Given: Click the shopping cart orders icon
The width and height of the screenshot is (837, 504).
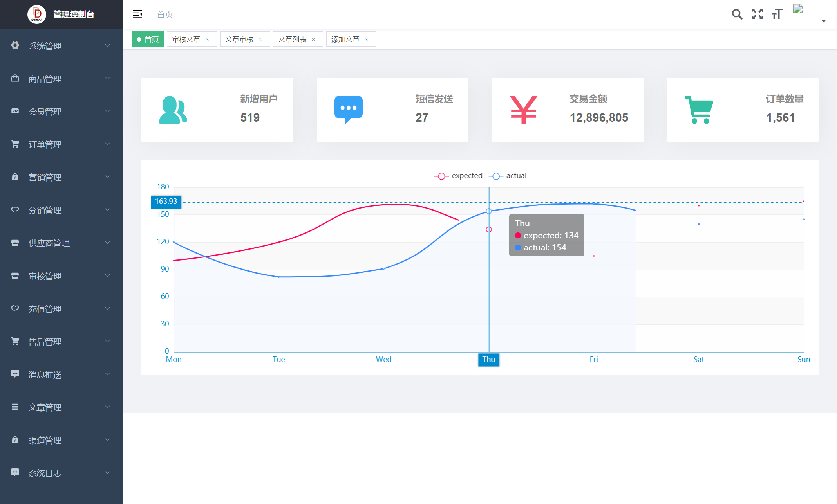Looking at the screenshot, I should point(699,110).
